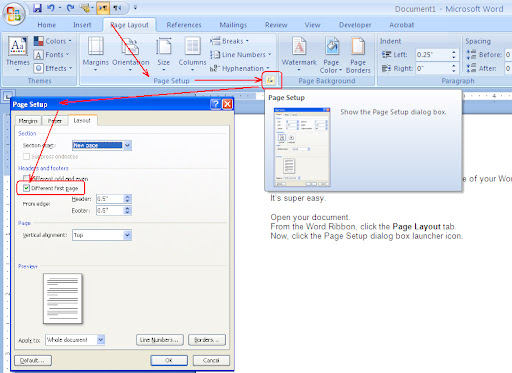Switch to the Insert ribbon tab
512x373 pixels.
82,25
